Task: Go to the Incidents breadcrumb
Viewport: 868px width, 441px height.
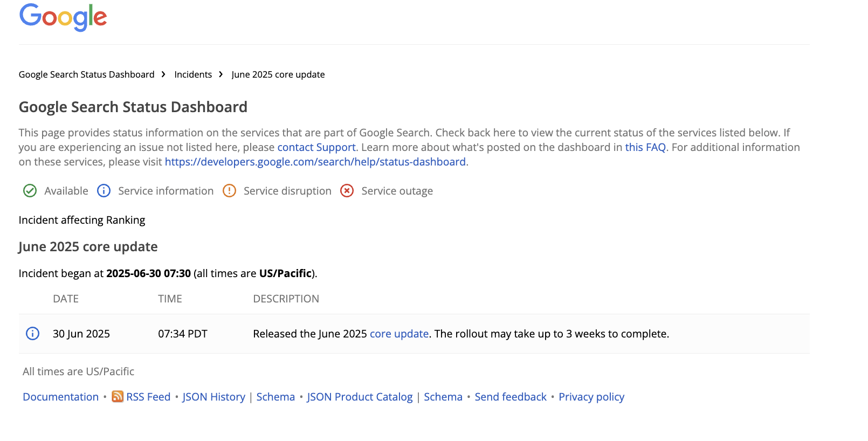Action: (x=193, y=74)
